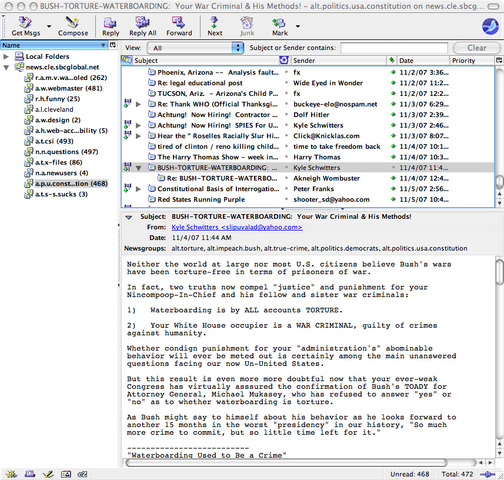The width and height of the screenshot is (504, 480).
Task: Toggle read status of Red States Running Purple
Action: pyautogui.click(x=393, y=199)
